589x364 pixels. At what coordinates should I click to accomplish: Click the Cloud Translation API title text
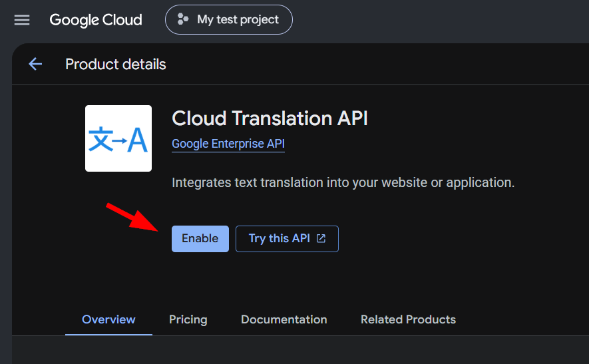tap(270, 118)
